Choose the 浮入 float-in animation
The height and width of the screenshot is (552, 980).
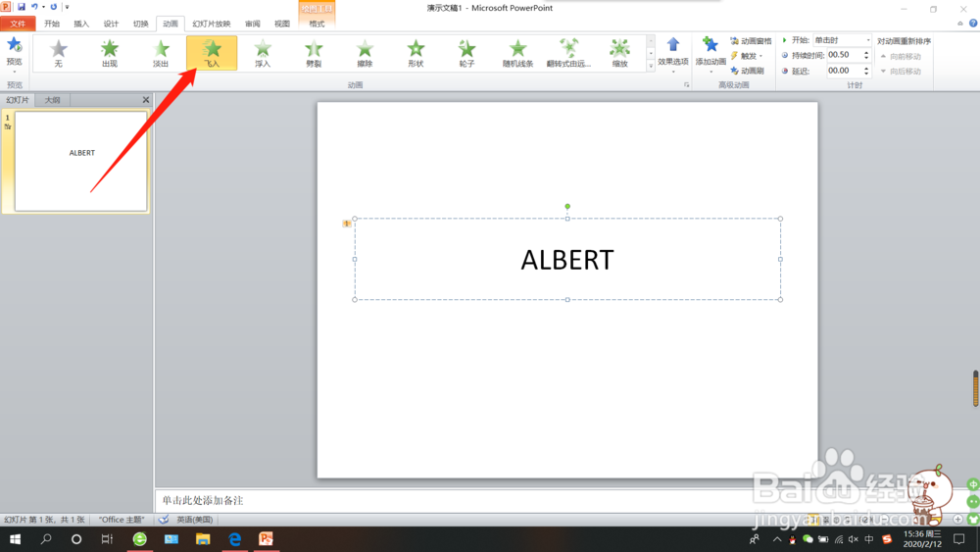click(263, 53)
